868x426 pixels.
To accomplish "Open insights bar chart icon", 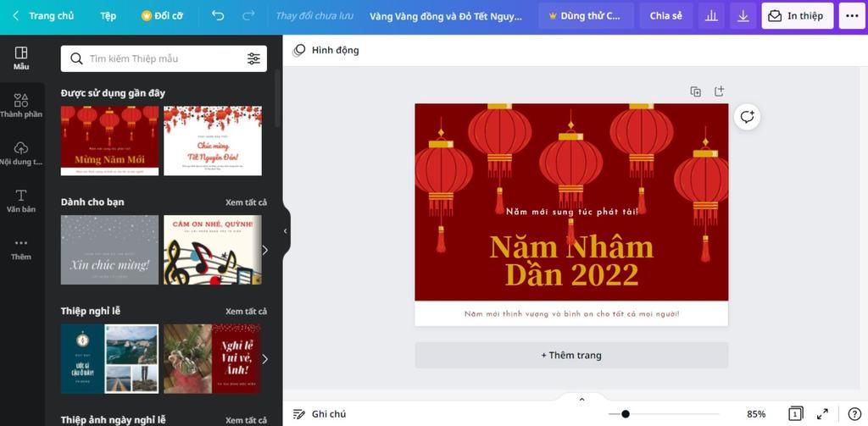I will (711, 16).
